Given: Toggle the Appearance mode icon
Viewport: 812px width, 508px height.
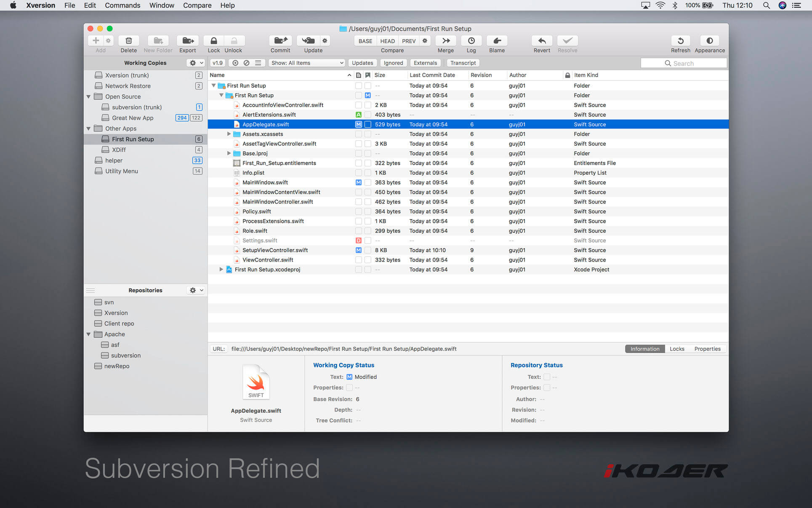Looking at the screenshot, I should (x=710, y=41).
